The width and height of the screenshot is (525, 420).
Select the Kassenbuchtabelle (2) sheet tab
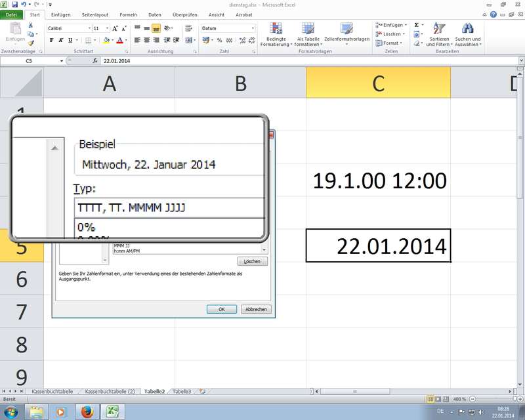tap(110, 391)
